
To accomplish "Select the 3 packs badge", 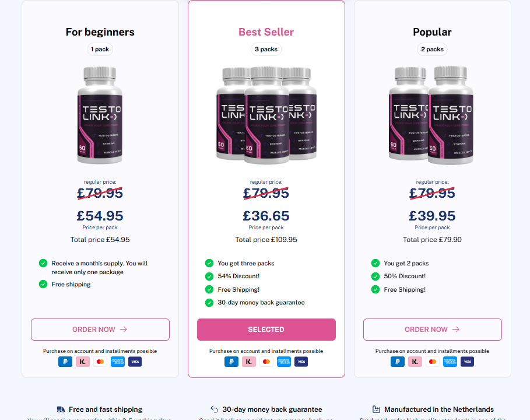I will 266,50.
